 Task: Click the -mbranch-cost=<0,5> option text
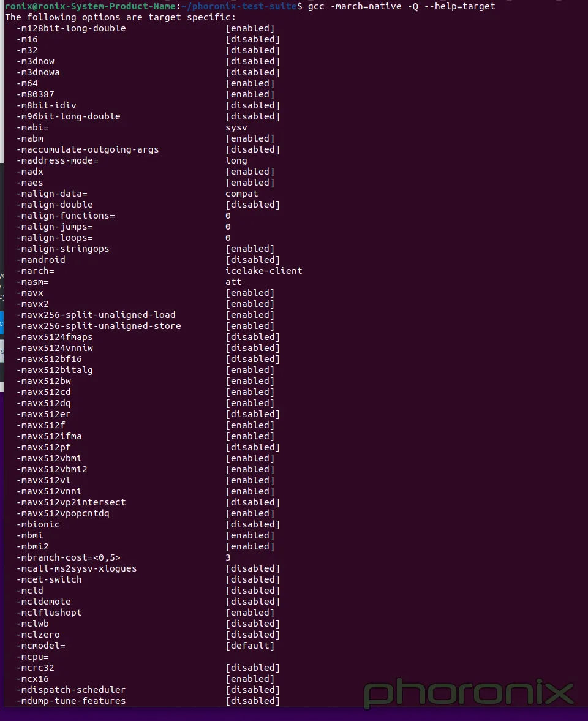(68, 558)
